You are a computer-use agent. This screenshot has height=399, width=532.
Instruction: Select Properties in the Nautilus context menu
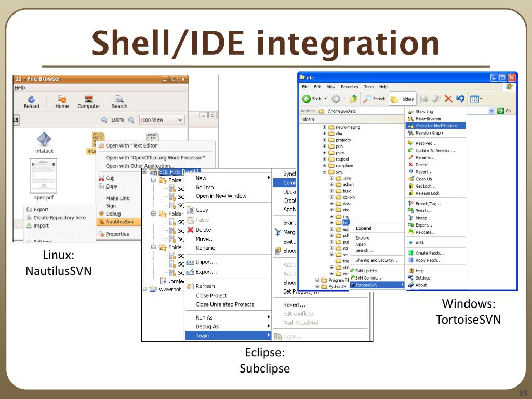(x=117, y=234)
